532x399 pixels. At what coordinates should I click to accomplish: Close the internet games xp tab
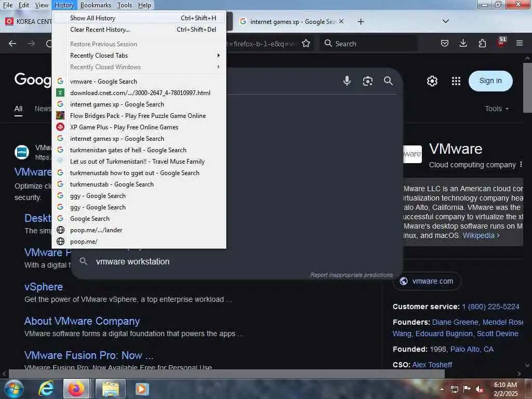point(341,21)
